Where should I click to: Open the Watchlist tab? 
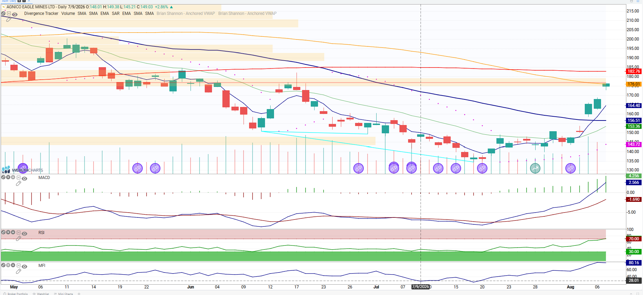(41, 294)
